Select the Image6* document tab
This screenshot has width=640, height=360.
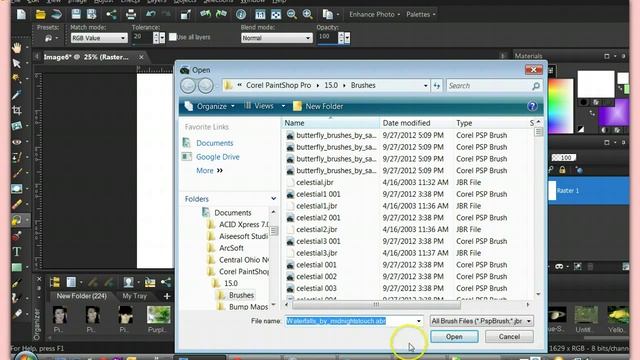coord(86,57)
